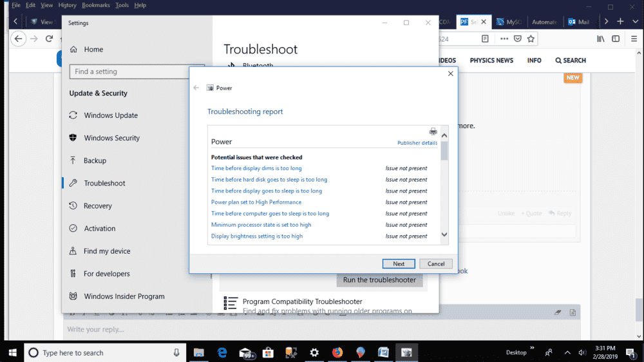
Task: Open the History menu
Action: click(67, 5)
